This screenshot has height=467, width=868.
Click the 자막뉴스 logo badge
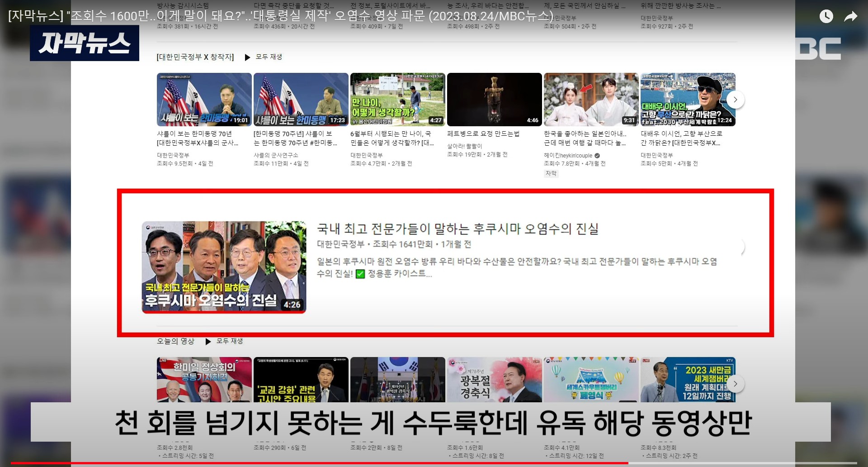(85, 43)
